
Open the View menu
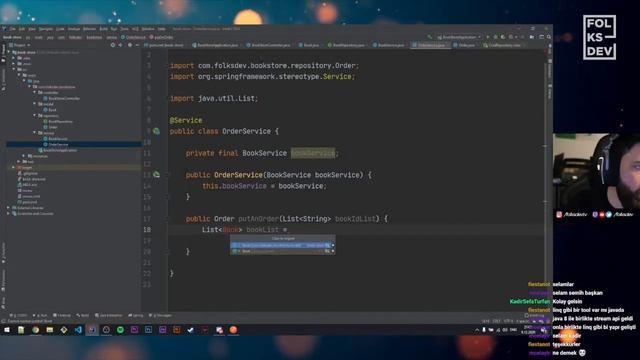(32, 29)
